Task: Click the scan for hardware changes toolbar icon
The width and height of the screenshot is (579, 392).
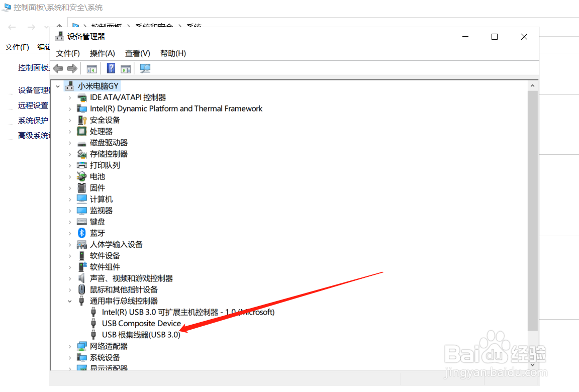Action: (x=145, y=68)
